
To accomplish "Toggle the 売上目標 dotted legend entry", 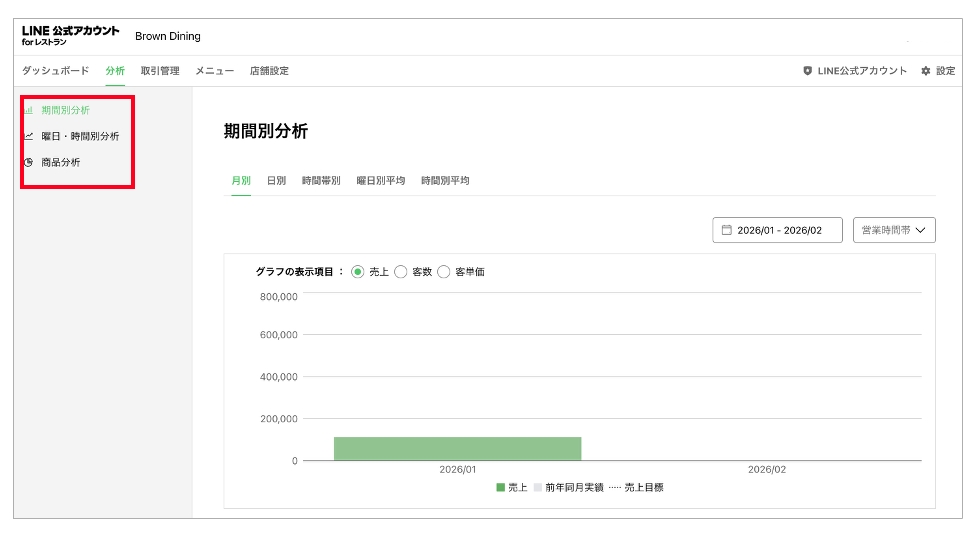I will tap(636, 487).
